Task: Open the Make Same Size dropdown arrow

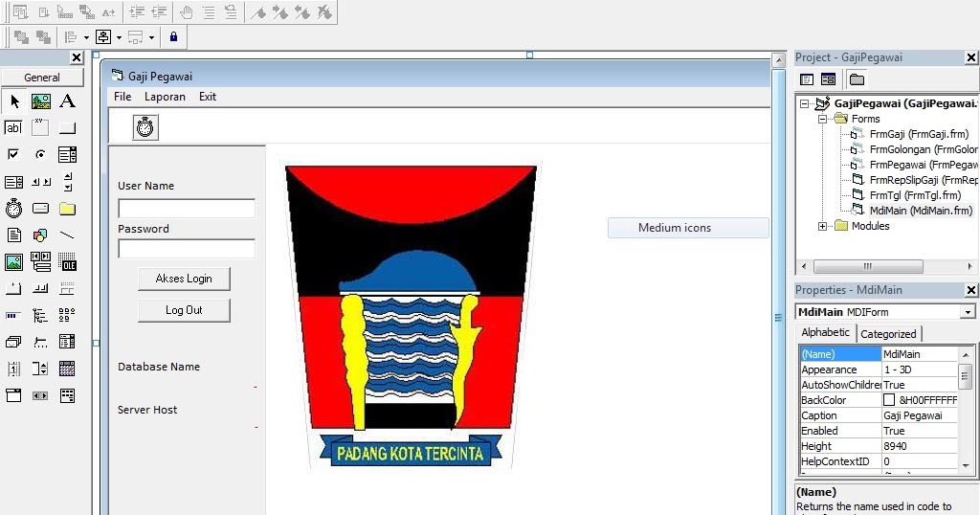Action: pos(151,37)
